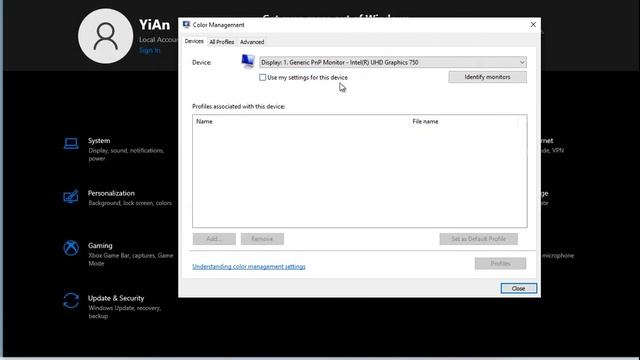Image resolution: width=640 pixels, height=360 pixels.
Task: Click 'Display, sound, notifications, power' description
Action: click(126, 154)
